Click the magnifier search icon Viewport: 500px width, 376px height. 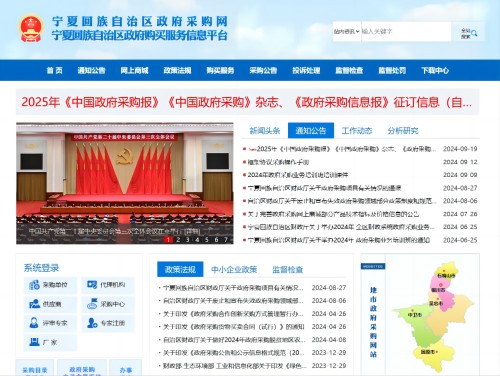click(474, 33)
